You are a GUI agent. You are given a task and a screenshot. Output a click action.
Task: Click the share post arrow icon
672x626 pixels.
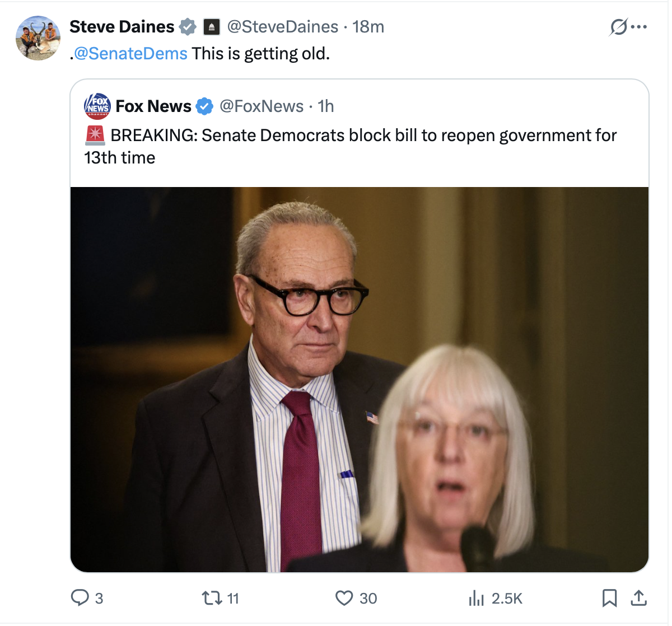click(x=638, y=598)
